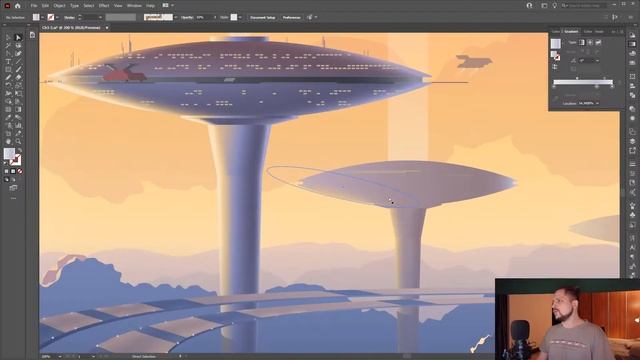Screen dimensions: 640x360
Task: Choose Freeform Gradient type
Action: [x=598, y=42]
